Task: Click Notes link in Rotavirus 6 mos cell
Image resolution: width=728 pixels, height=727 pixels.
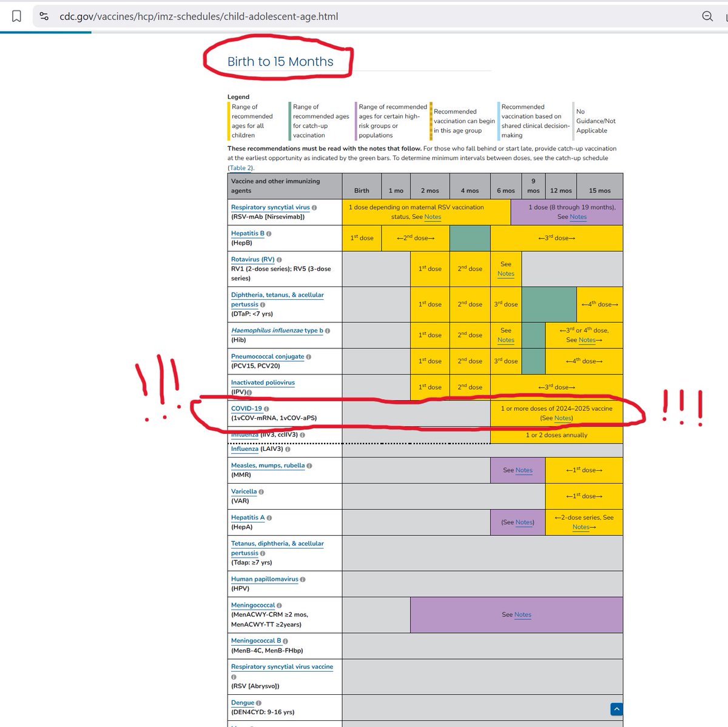Action: click(506, 274)
